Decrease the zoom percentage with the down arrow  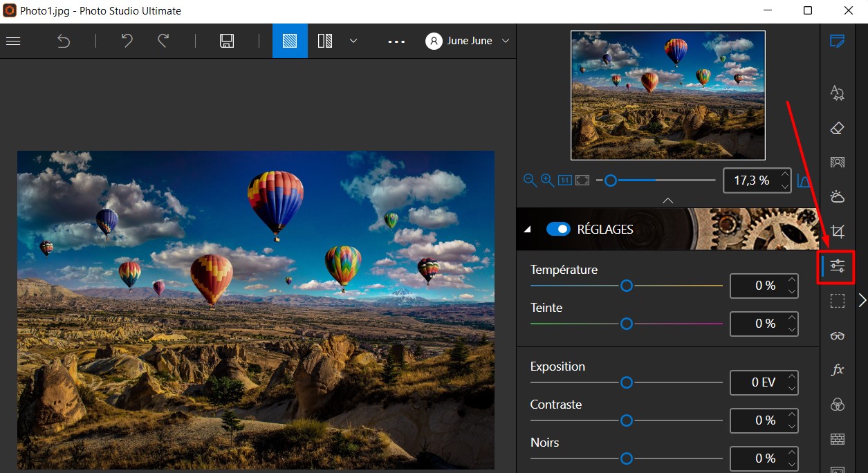click(x=784, y=186)
